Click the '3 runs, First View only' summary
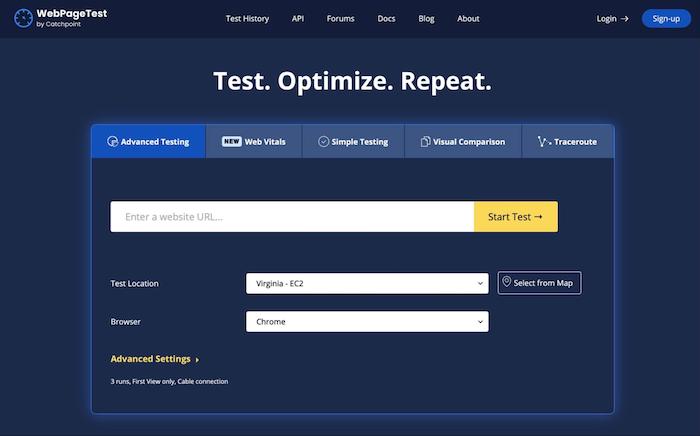 pyautogui.click(x=169, y=382)
